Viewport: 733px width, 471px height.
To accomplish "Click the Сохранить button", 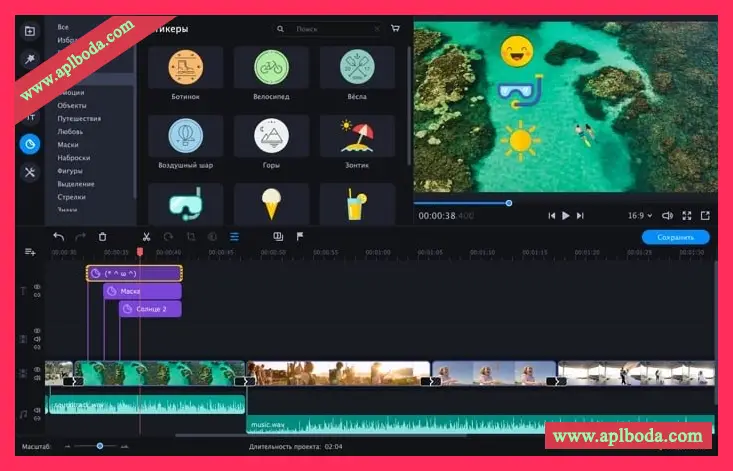I will (676, 237).
